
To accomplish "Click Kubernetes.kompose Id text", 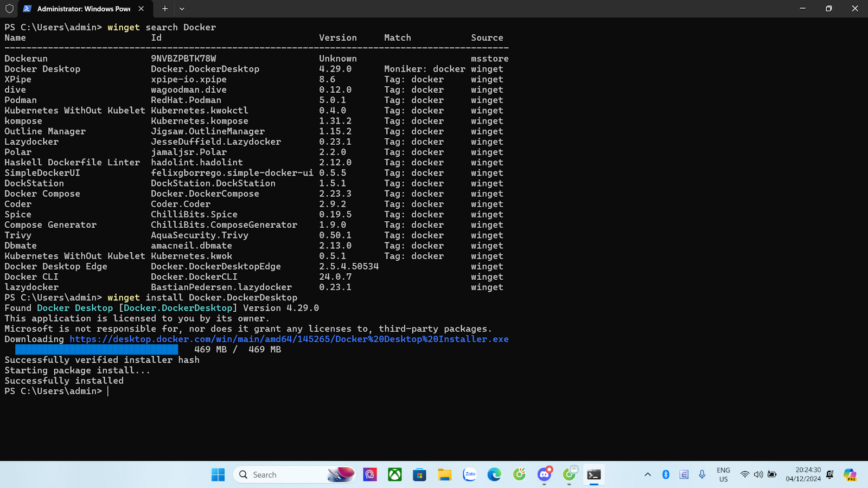I will 200,121.
